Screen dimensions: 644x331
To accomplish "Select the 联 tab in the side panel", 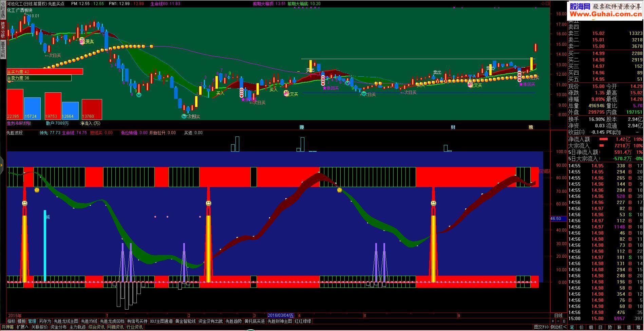I will [x=620, y=327].
